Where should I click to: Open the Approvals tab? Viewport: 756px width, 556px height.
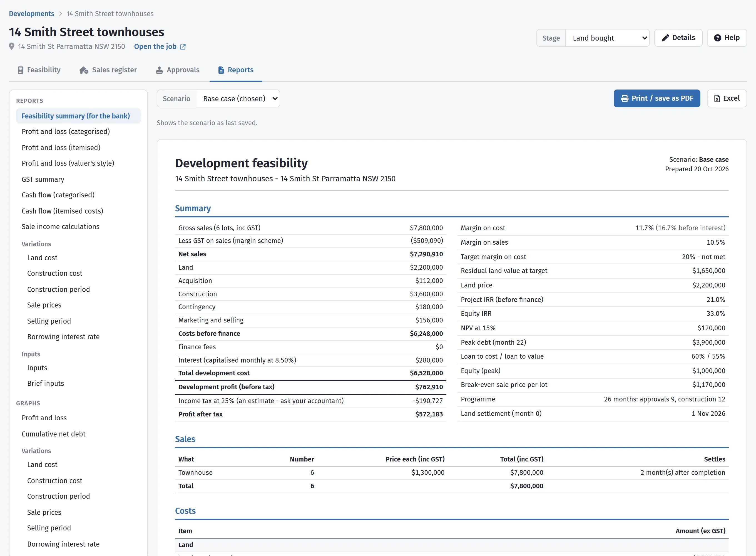[x=178, y=70]
